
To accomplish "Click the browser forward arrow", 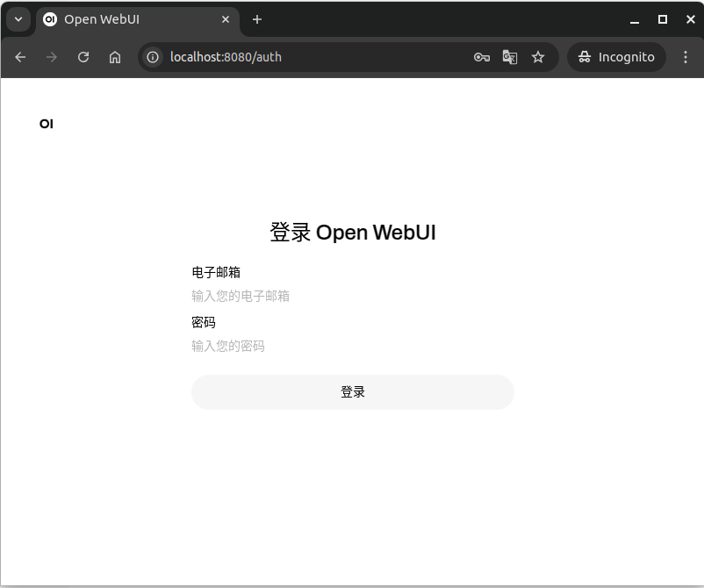I will click(x=52, y=57).
